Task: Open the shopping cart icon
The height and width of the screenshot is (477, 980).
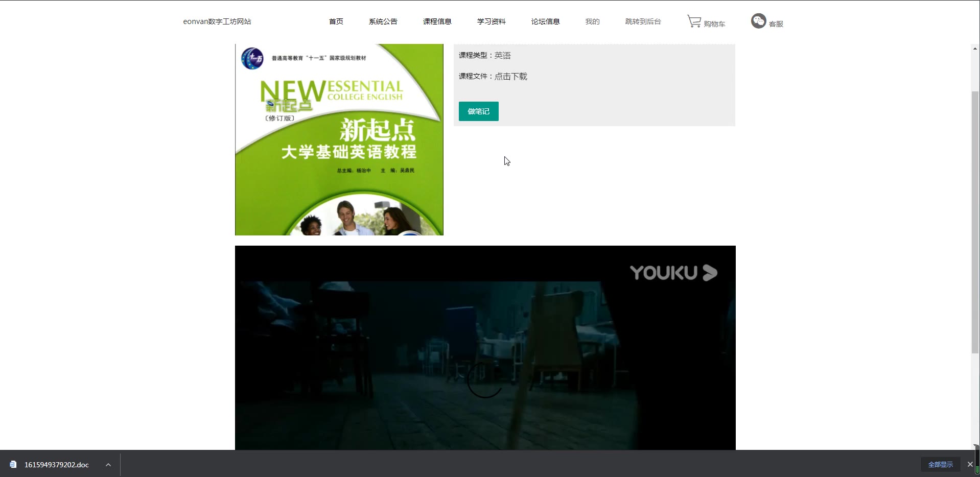Action: pos(694,21)
